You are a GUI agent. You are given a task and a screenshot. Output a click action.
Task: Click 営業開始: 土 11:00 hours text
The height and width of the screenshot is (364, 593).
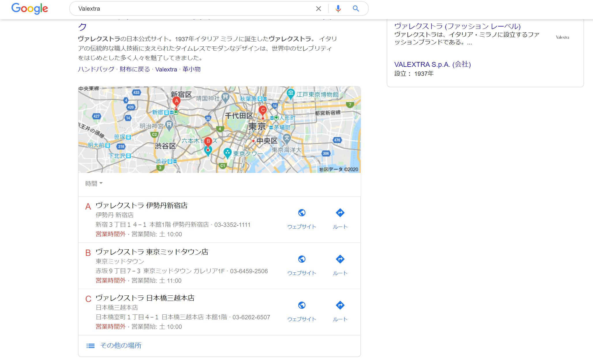click(x=156, y=281)
